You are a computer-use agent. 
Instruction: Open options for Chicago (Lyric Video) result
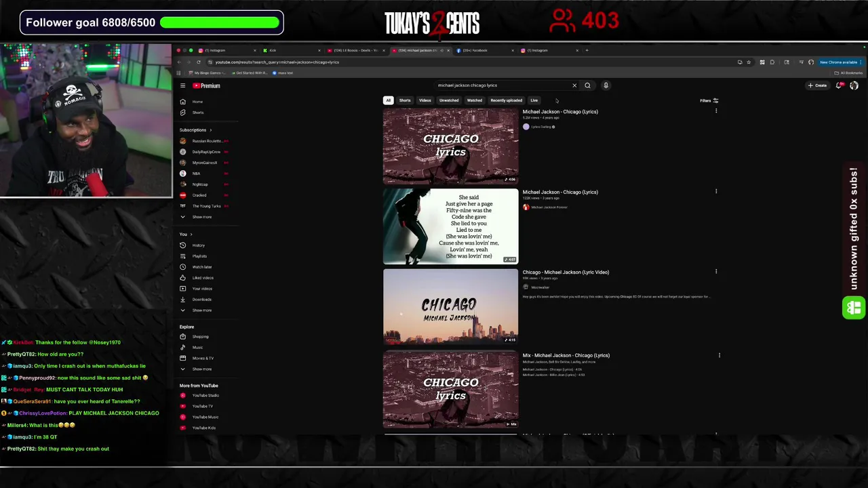tap(716, 271)
